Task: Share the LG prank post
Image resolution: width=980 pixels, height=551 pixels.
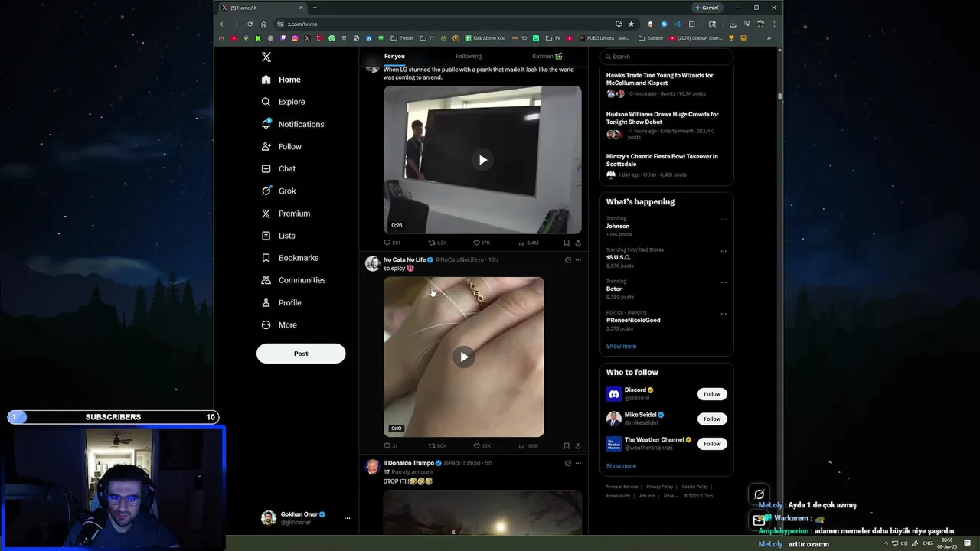Action: [578, 243]
